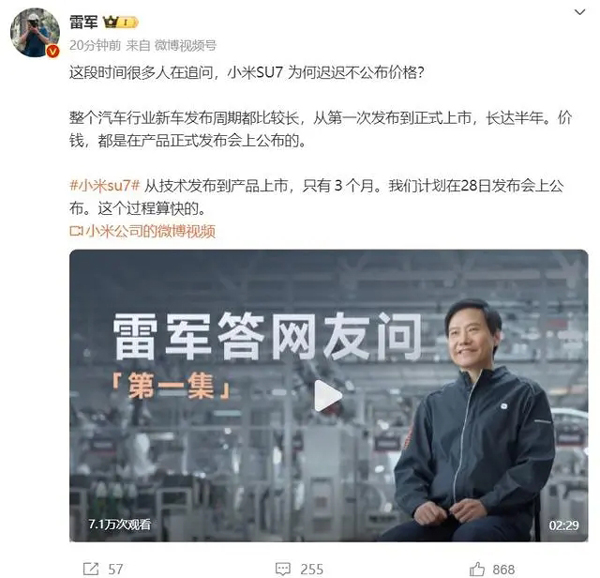Like the post with thumbs-up icon
Image resolution: width=600 pixels, height=578 pixels.
pyautogui.click(x=477, y=569)
